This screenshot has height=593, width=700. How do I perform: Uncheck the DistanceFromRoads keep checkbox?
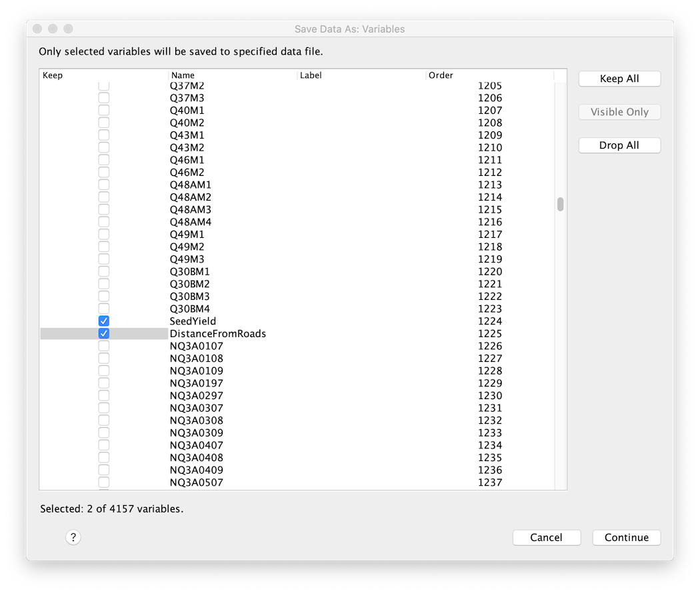[x=103, y=334]
